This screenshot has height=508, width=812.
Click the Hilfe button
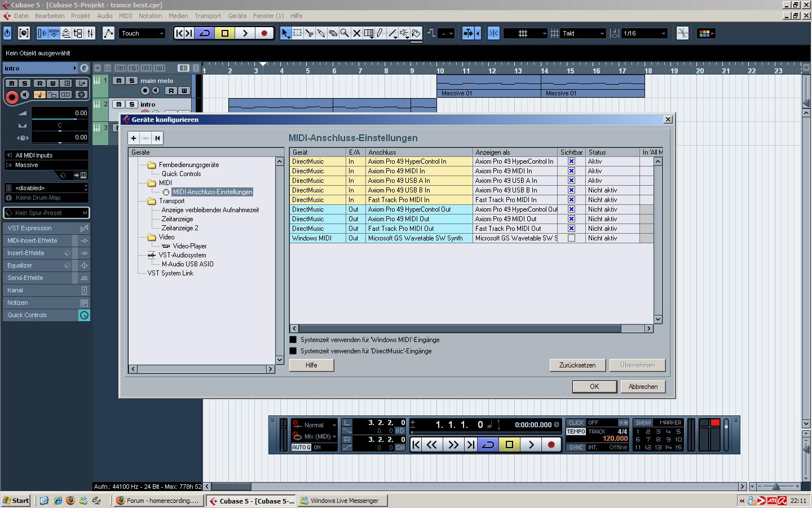coord(311,365)
